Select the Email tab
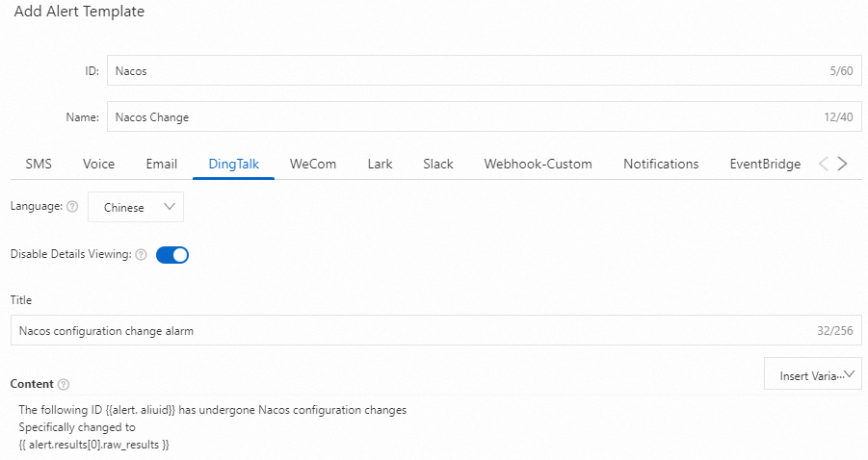This screenshot has height=460, width=868. click(161, 164)
